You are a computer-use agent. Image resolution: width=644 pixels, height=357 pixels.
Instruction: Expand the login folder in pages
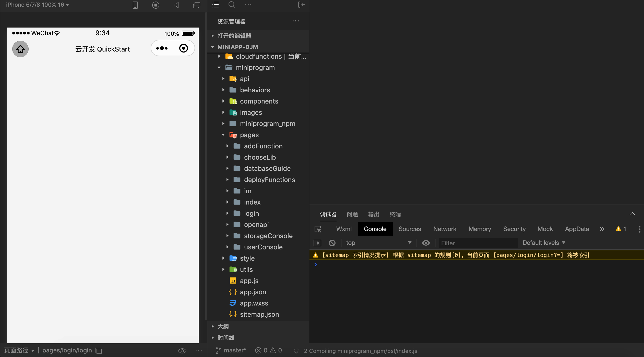(x=251, y=213)
